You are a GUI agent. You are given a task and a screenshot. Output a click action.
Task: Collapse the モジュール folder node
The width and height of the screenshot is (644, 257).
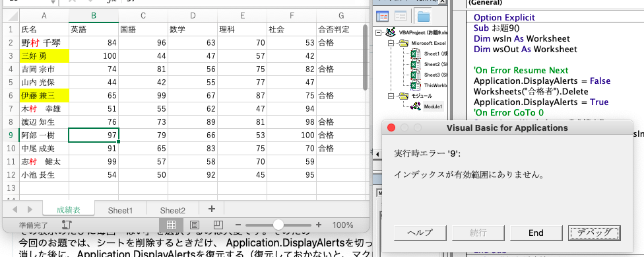(391, 96)
